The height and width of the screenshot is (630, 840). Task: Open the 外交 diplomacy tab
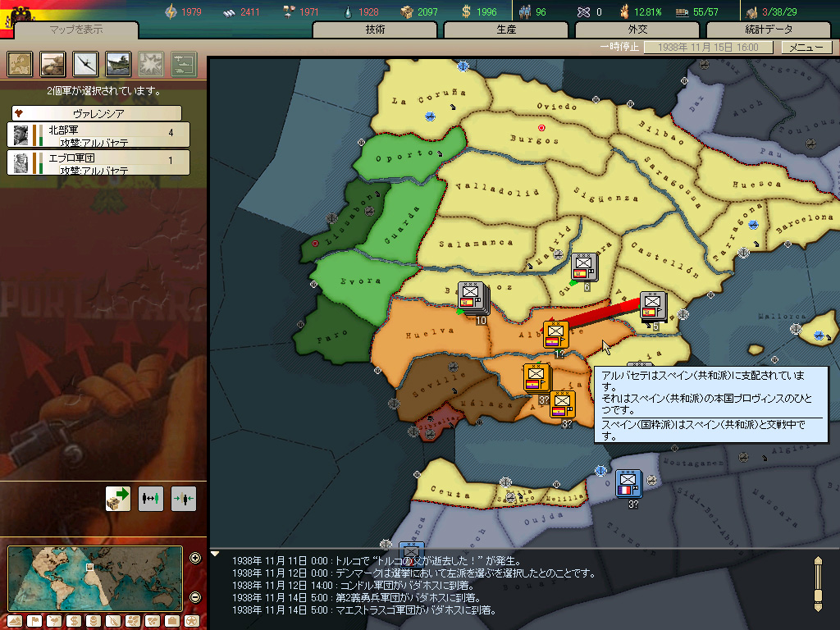click(637, 30)
